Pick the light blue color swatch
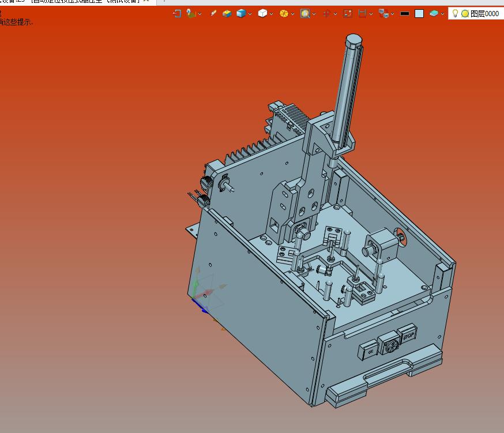Image resolution: width=504 pixels, height=433 pixels. [x=419, y=13]
